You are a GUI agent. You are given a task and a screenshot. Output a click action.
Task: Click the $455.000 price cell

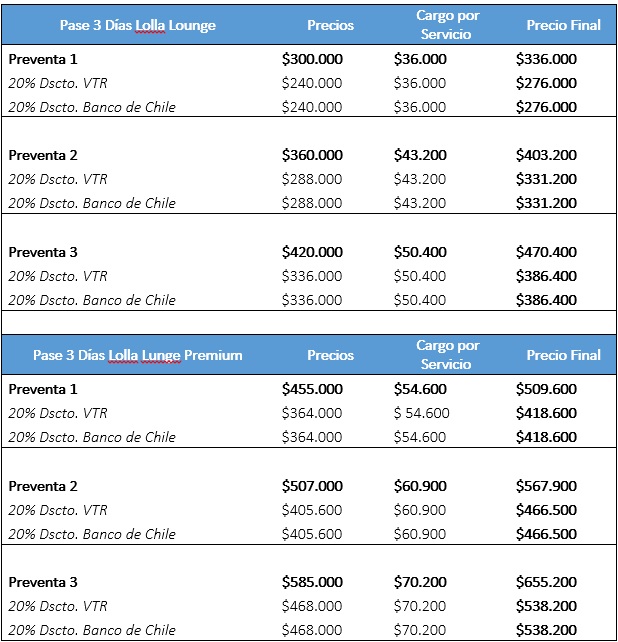pos(312,389)
